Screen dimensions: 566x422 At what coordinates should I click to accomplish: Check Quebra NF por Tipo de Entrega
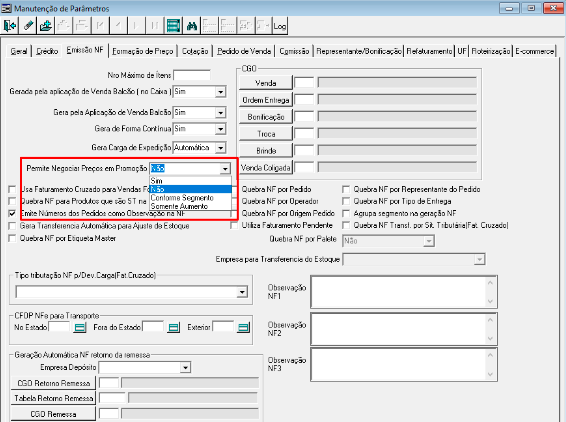[346, 201]
